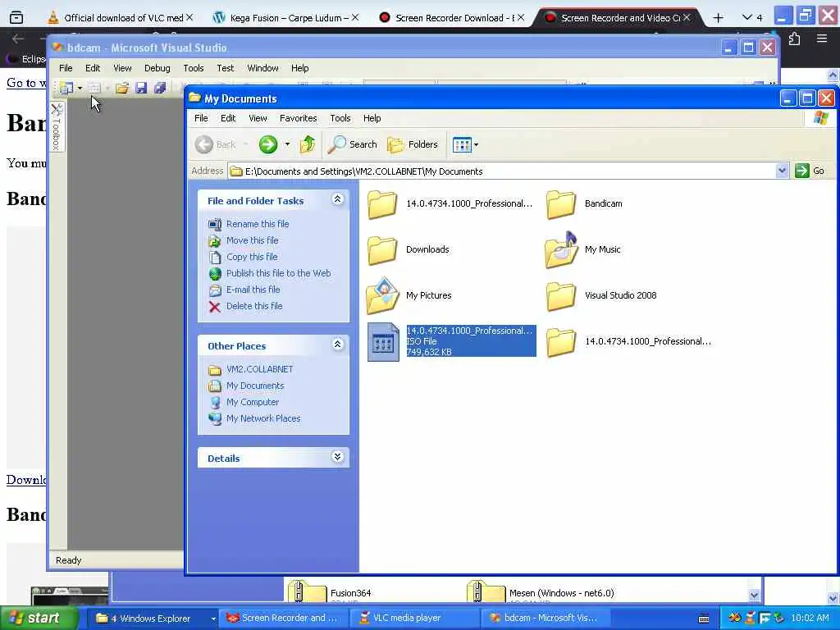
Task: Click E-mail this file
Action: pos(253,290)
